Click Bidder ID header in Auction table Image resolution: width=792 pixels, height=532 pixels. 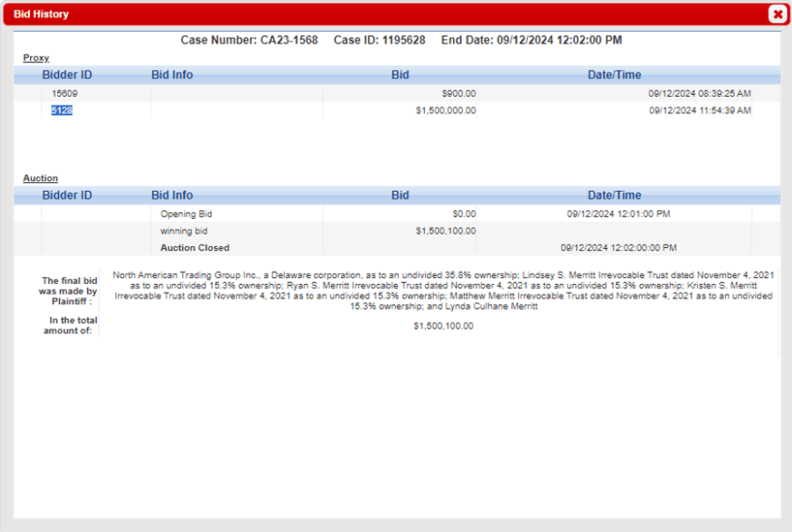pos(67,195)
